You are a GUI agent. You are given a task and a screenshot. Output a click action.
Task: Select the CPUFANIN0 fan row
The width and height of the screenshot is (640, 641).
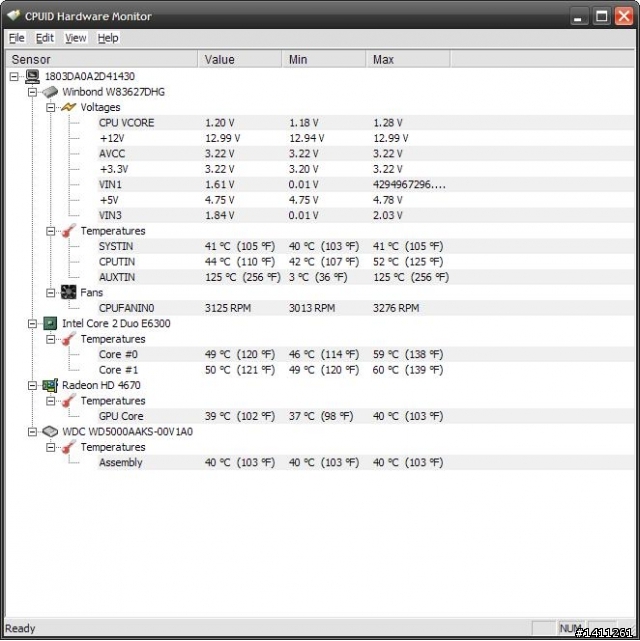[365, 308]
